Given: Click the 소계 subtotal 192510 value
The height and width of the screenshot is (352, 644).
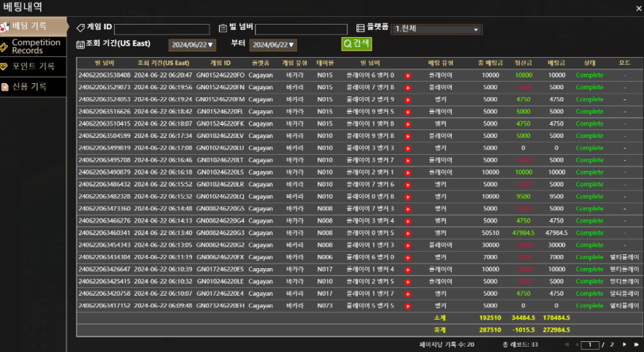Looking at the screenshot, I should (x=490, y=317).
